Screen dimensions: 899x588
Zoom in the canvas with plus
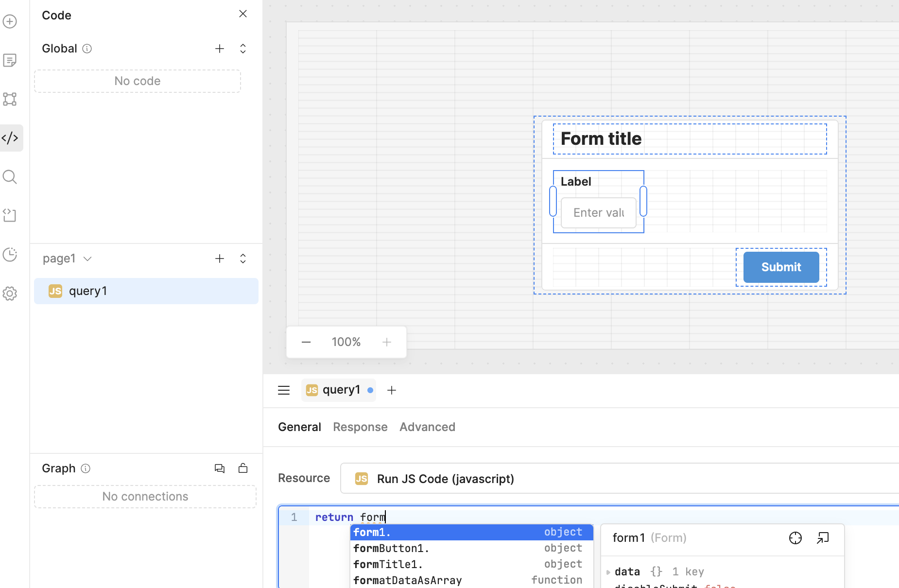click(387, 342)
